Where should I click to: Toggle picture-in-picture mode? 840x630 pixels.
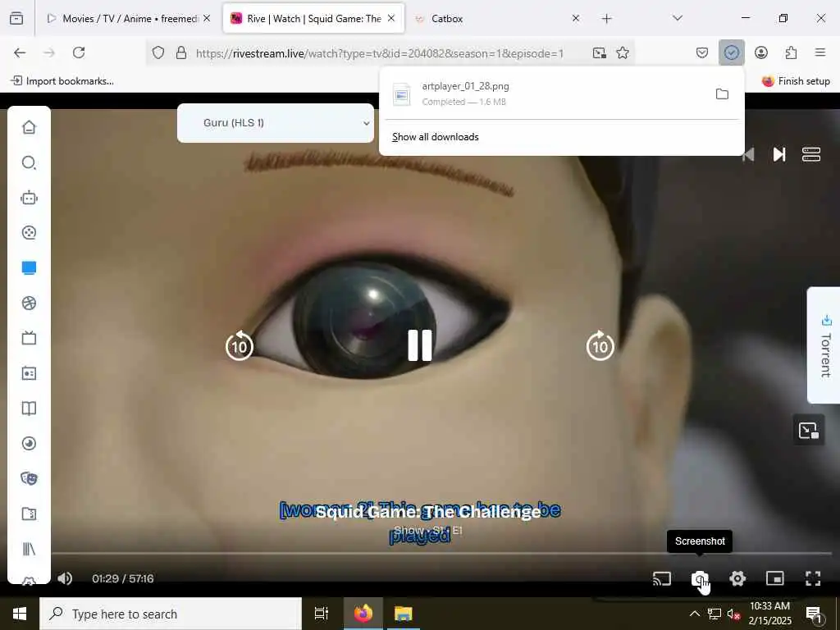pyautogui.click(x=775, y=578)
